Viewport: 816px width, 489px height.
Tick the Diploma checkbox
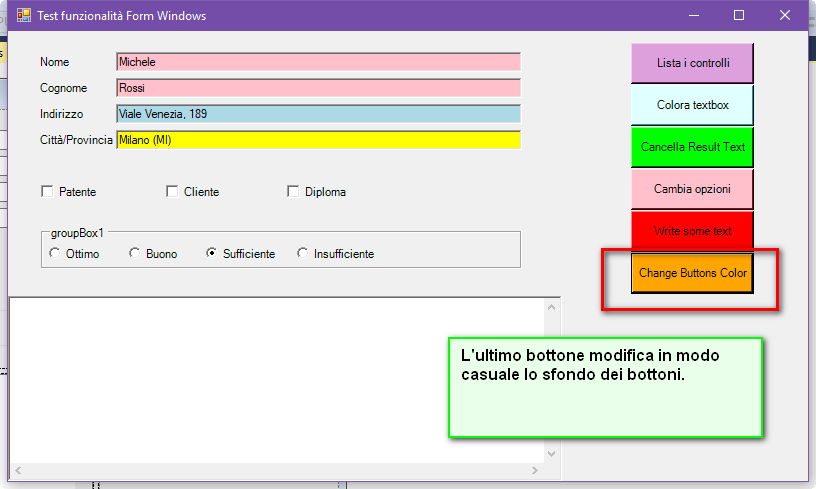tap(293, 192)
